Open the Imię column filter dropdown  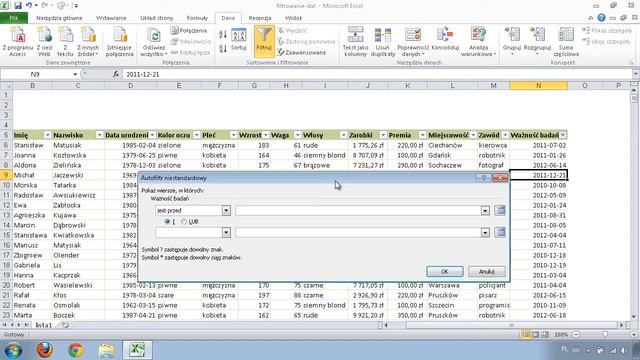[47, 135]
